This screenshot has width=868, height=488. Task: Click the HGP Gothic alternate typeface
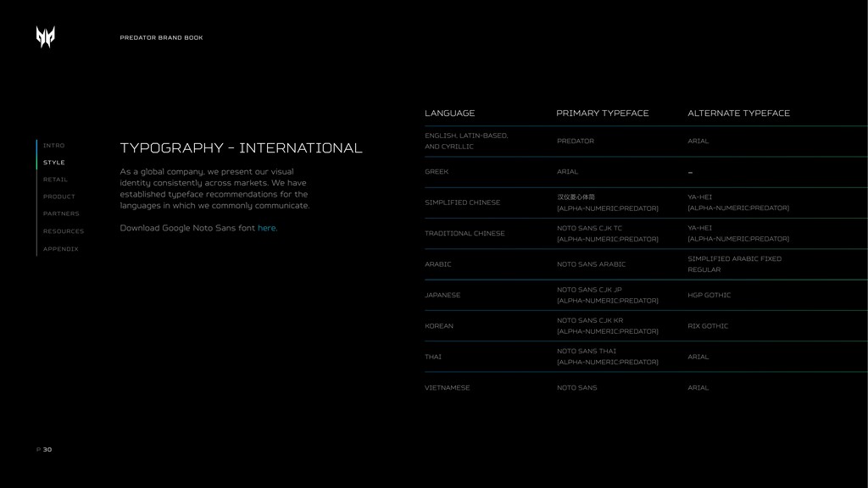click(709, 295)
